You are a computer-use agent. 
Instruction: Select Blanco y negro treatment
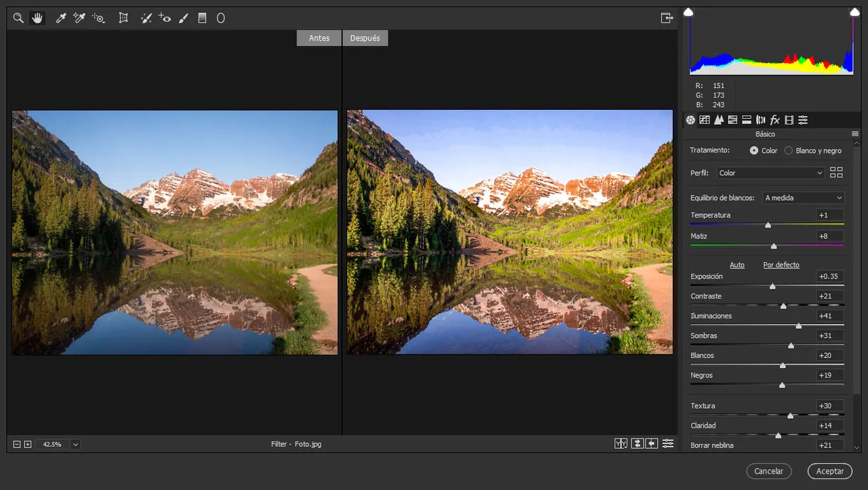(x=788, y=150)
